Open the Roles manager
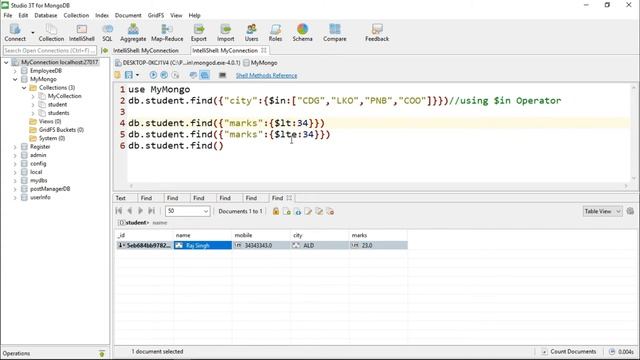Screen dimensions: 640x360 point(276,32)
